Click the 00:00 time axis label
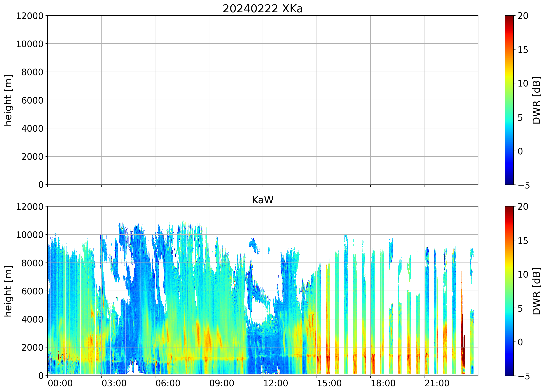This screenshot has height=392, width=546. [60, 383]
